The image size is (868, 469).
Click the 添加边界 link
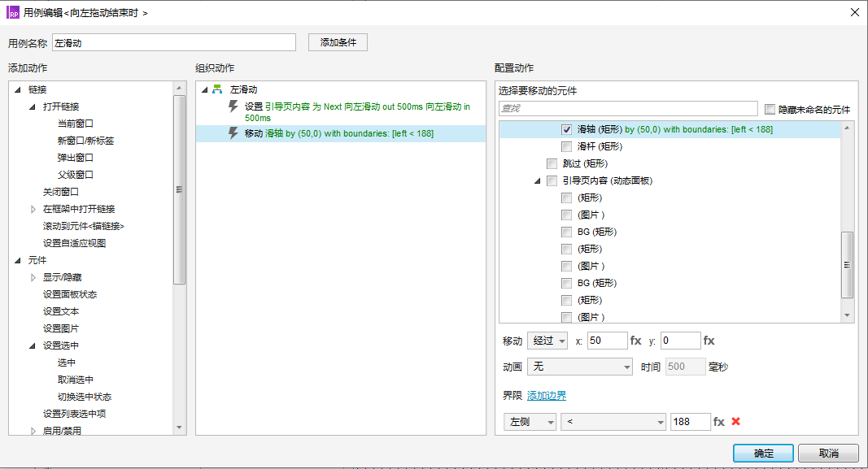pos(547,396)
